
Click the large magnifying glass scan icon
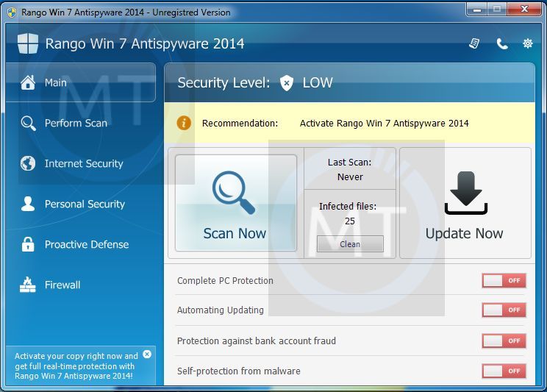point(233,193)
